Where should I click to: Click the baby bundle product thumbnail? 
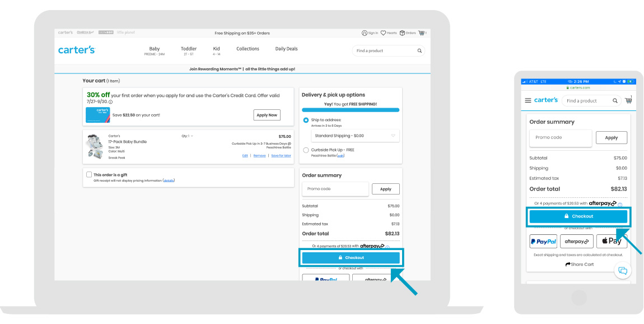click(94, 147)
